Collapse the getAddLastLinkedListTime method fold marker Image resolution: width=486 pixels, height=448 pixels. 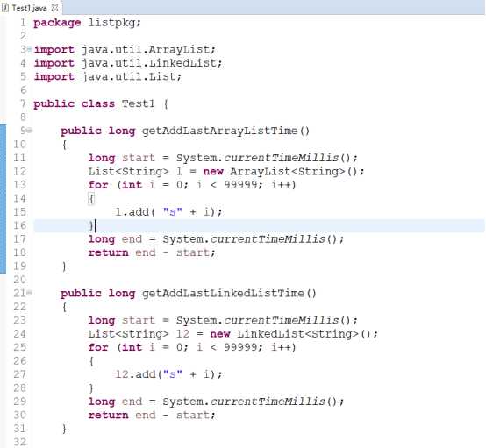coord(30,293)
